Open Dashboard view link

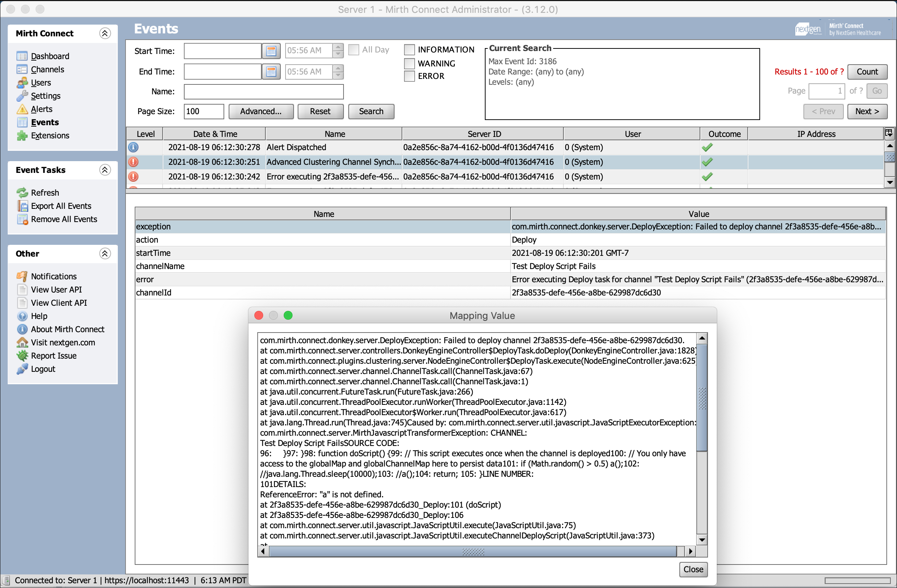(50, 56)
